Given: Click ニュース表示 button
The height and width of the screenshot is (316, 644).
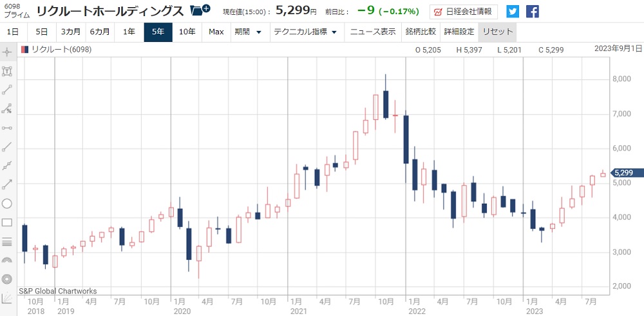Looking at the screenshot, I should [372, 32].
